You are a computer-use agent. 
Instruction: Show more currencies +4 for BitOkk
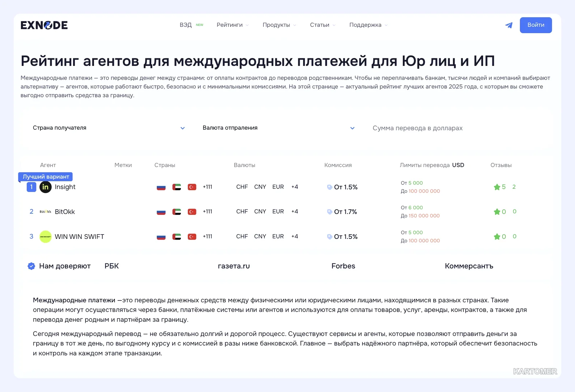[x=295, y=211]
